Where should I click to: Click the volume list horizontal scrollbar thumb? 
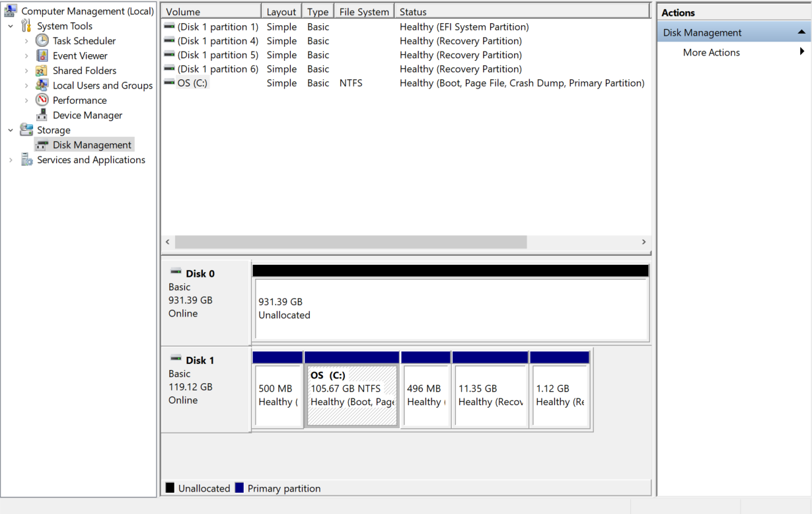coord(351,242)
